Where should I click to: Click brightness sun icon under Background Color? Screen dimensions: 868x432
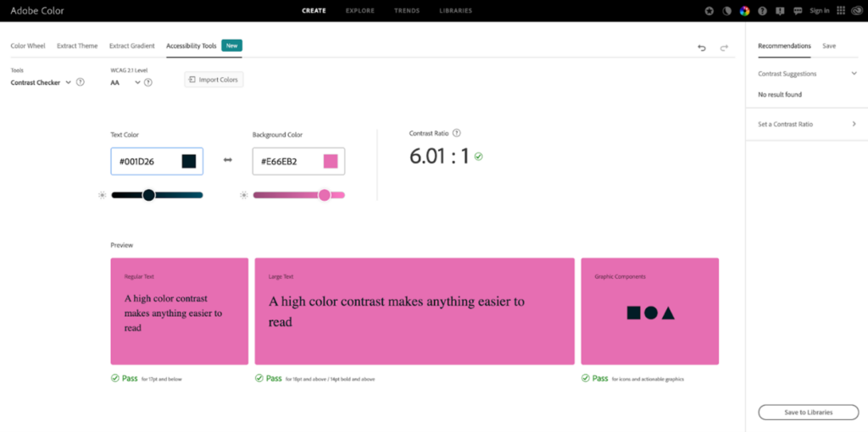tap(243, 196)
